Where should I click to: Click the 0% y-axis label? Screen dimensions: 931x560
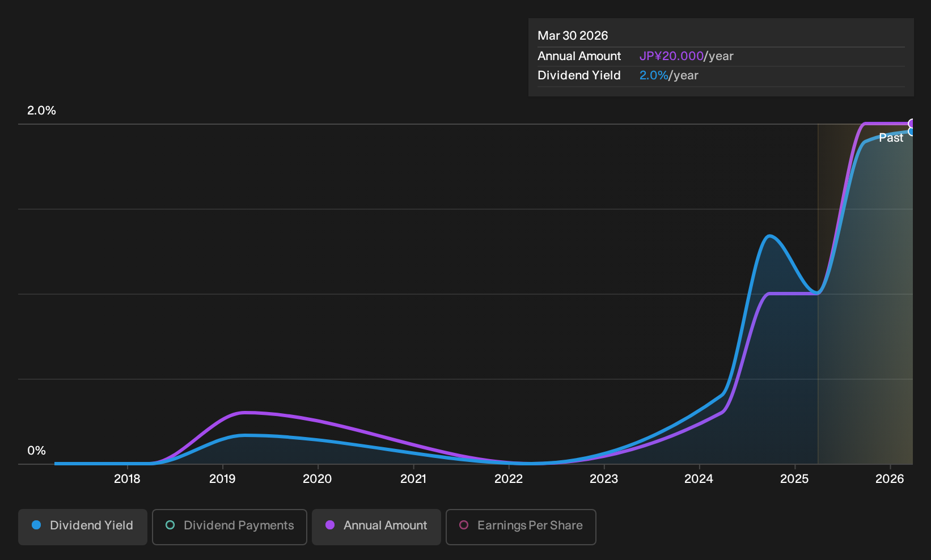(36, 451)
